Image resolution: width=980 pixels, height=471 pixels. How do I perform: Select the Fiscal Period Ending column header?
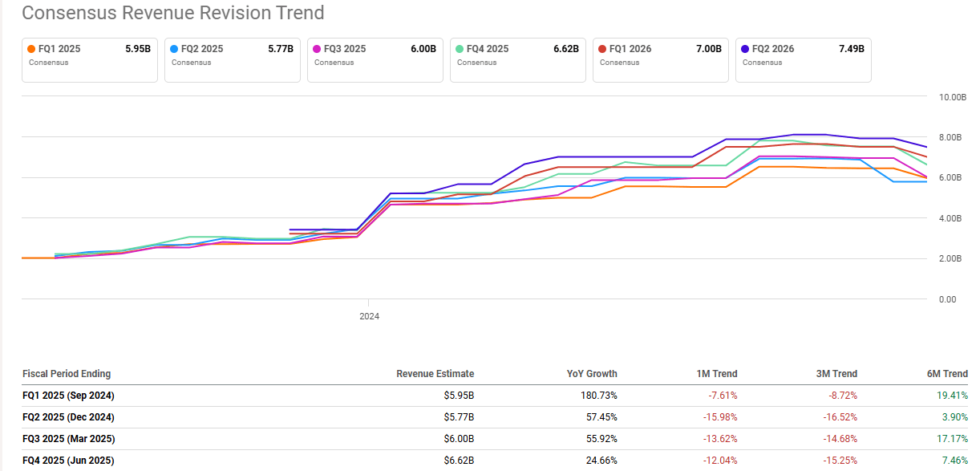(x=67, y=374)
